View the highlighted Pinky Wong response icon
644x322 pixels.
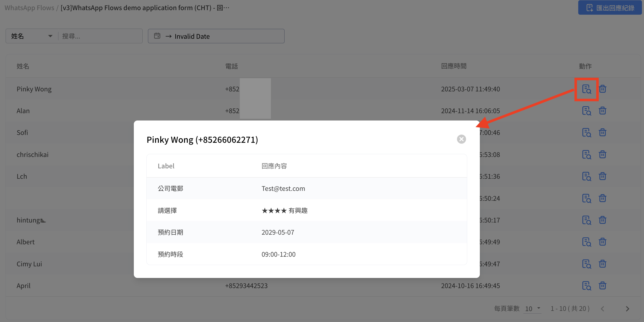pos(586,89)
